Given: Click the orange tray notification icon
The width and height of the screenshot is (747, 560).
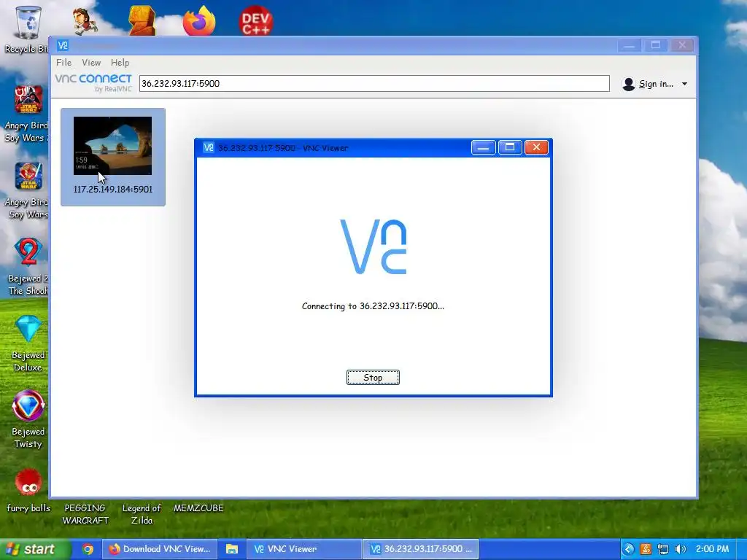Looking at the screenshot, I should [646, 549].
